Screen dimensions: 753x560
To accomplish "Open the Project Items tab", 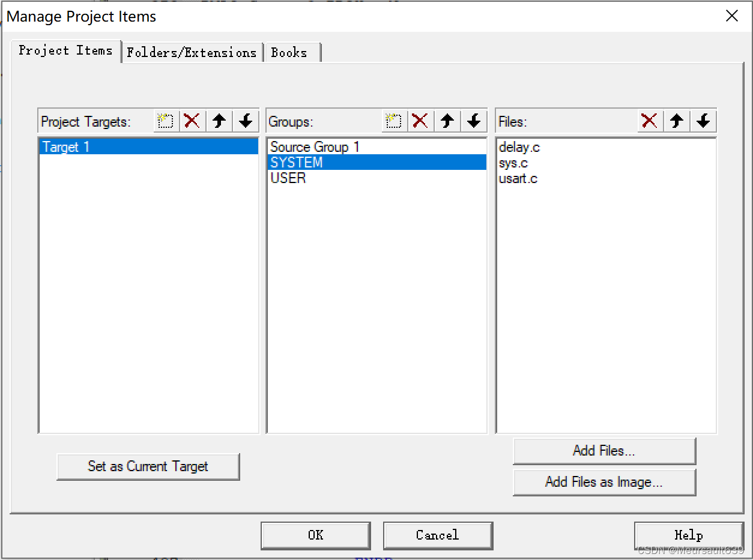I will pos(66,50).
